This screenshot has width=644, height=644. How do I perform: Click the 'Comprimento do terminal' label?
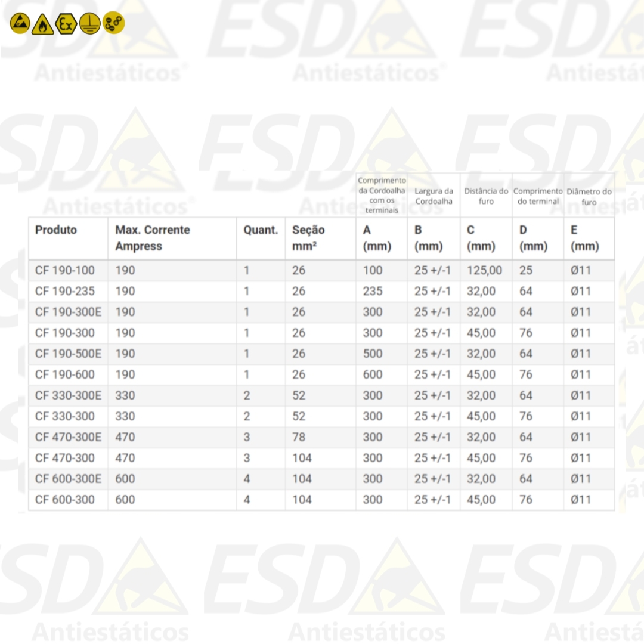[x=538, y=196]
